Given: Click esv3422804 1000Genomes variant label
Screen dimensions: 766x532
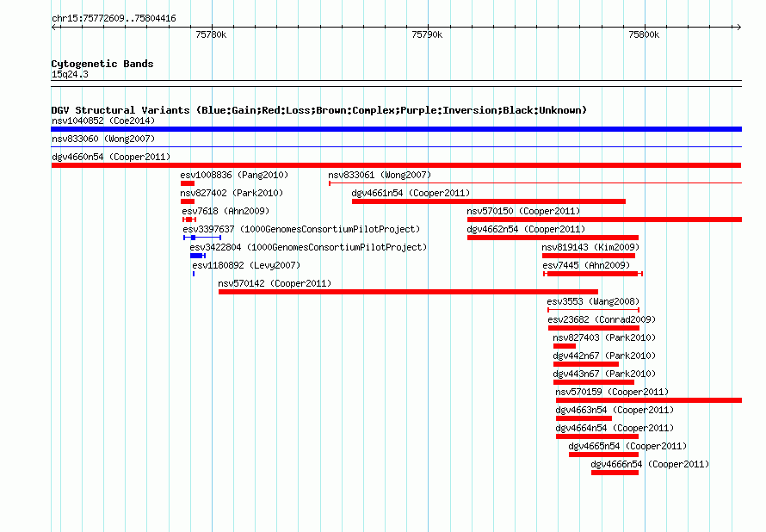Looking at the screenshot, I should 308,247.
